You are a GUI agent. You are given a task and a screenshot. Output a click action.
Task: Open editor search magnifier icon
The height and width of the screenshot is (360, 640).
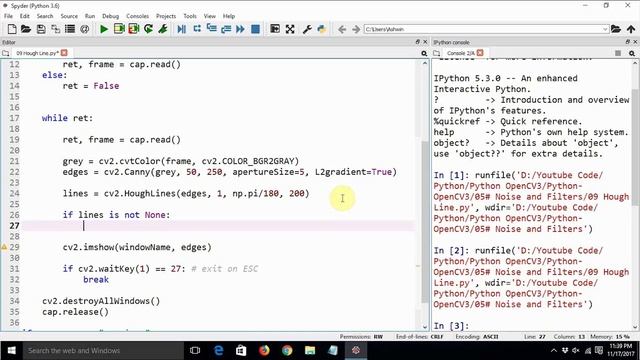coord(424,53)
